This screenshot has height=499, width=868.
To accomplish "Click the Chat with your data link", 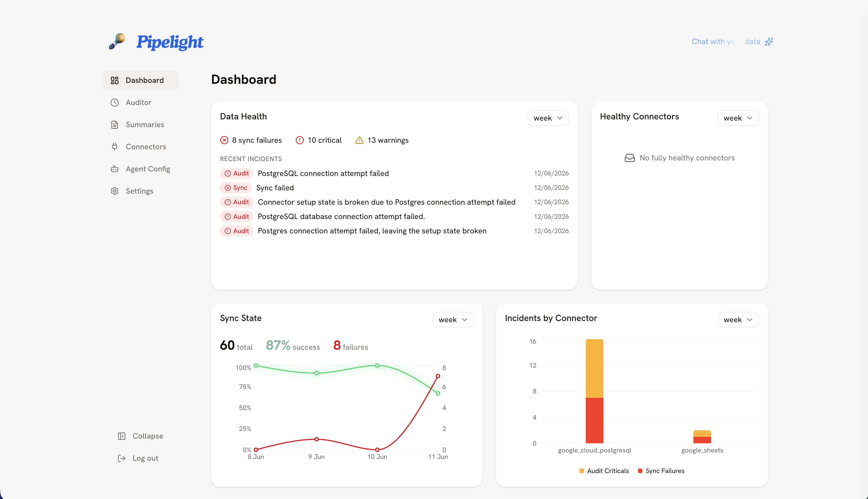I will (726, 42).
